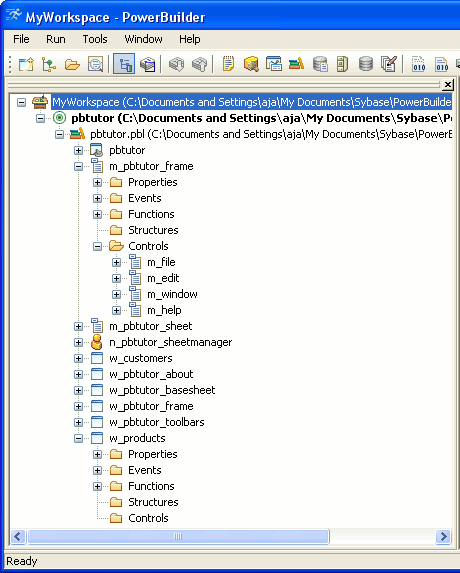The width and height of the screenshot is (460, 573).
Task: Toggle the Output window toolbar button
Action: point(148,64)
